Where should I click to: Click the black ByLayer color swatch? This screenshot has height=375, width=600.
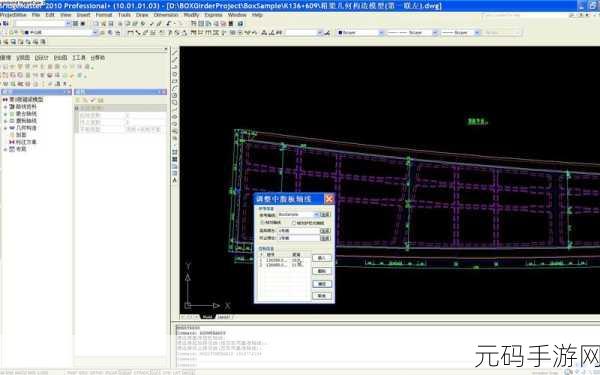click(340, 33)
